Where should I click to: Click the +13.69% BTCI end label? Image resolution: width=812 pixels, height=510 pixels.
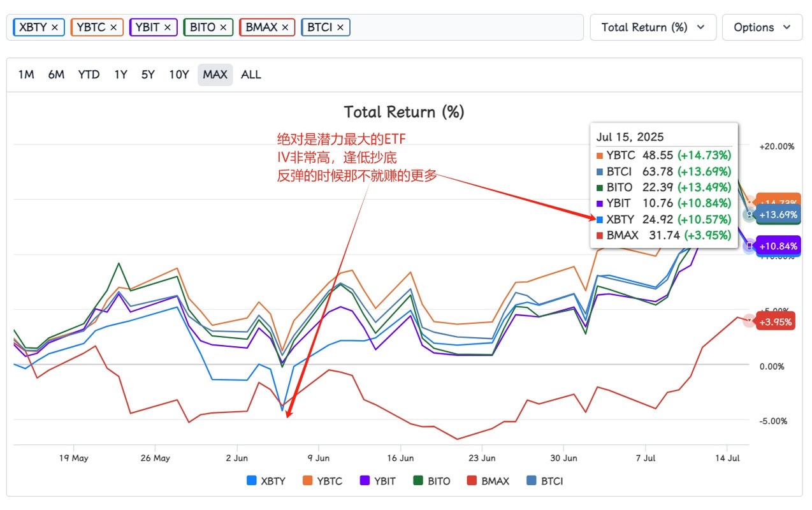pos(779,215)
